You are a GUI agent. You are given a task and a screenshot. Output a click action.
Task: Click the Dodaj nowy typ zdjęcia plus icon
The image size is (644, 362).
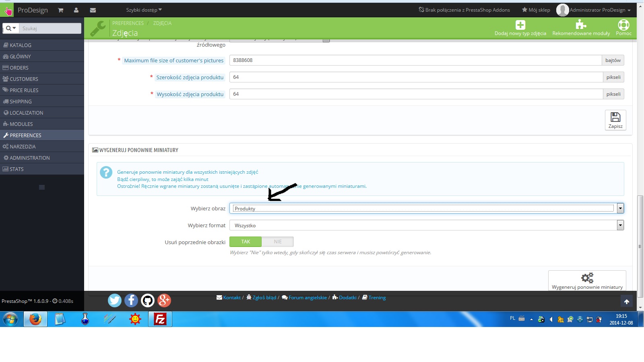tap(520, 25)
